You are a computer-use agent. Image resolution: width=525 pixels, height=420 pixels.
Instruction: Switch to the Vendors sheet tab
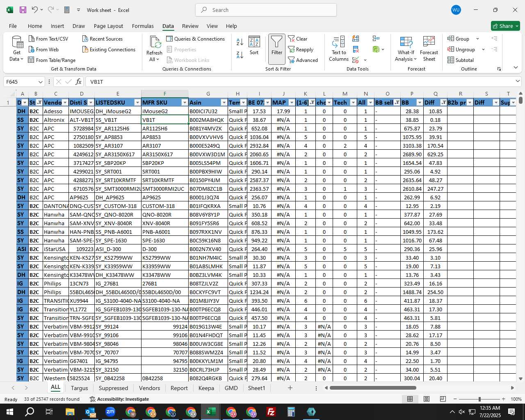[x=149, y=388]
